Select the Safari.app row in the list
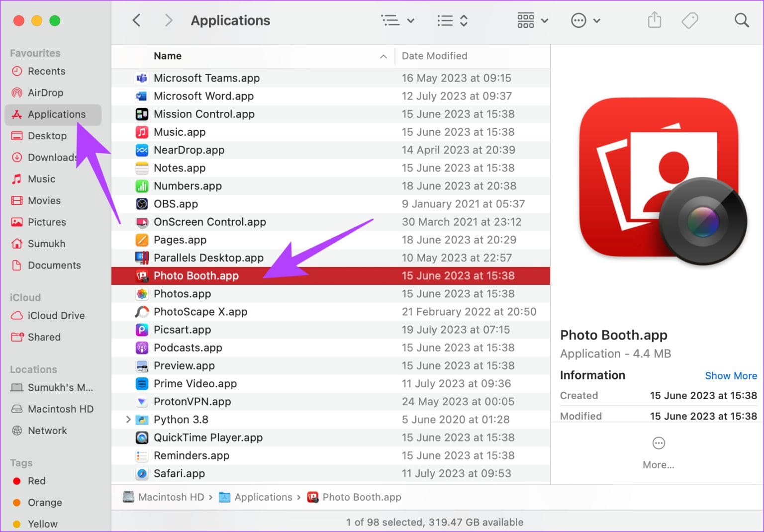The width and height of the screenshot is (764, 532). point(179,473)
